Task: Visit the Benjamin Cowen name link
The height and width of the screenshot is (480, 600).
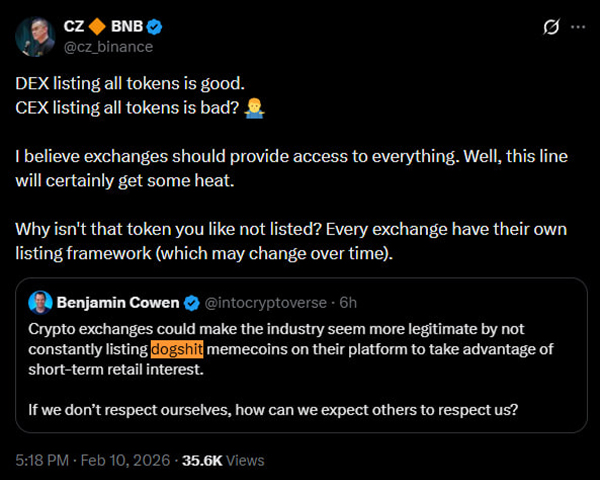Action: click(x=118, y=302)
